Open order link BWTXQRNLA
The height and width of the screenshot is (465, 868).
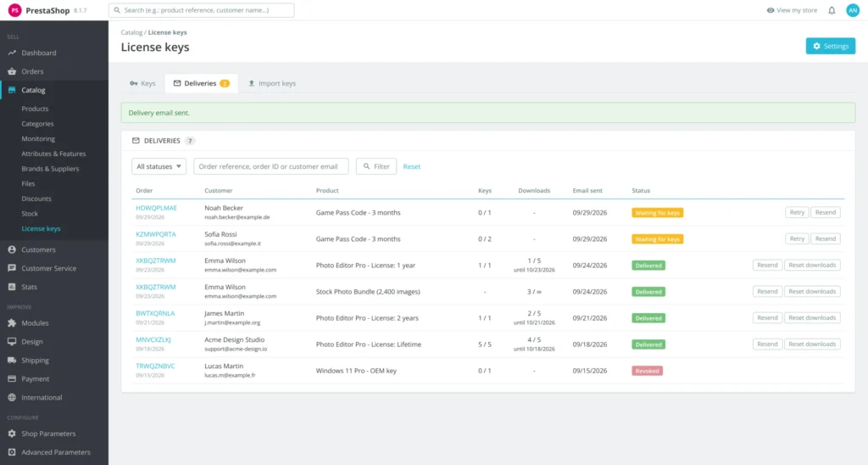(x=156, y=313)
